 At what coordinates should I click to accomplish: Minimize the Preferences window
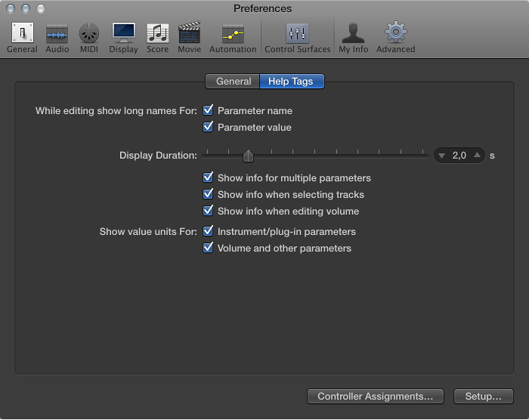(26, 8)
